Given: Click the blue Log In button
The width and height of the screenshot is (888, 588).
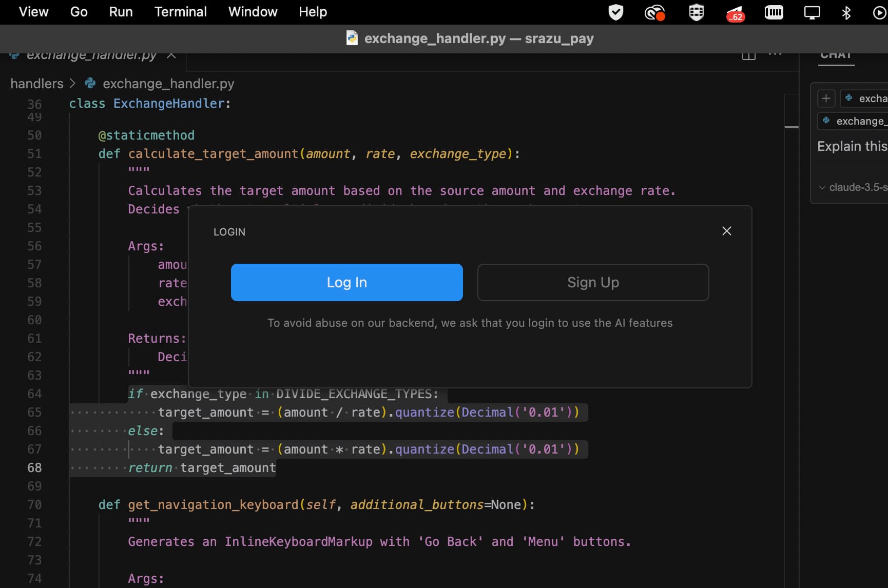Looking at the screenshot, I should 346,282.
